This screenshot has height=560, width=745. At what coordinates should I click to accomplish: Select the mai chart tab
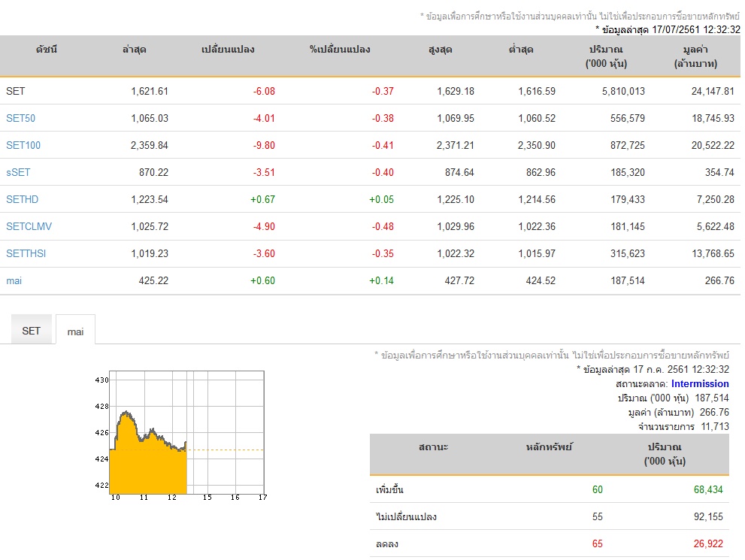pyautogui.click(x=75, y=331)
